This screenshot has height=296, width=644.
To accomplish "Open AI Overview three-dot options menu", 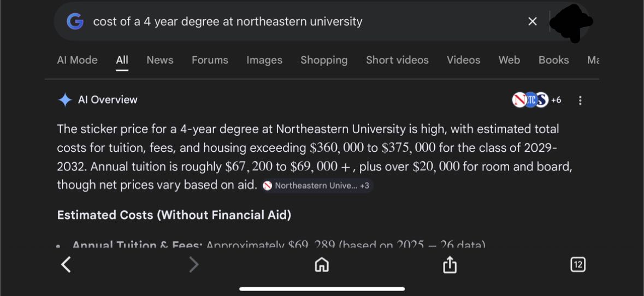I will click(580, 100).
